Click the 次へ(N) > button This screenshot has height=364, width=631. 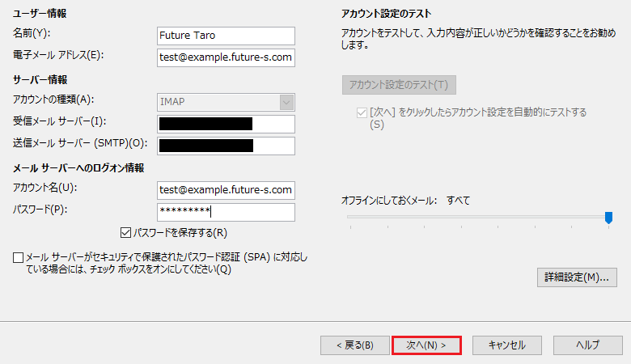tap(426, 345)
